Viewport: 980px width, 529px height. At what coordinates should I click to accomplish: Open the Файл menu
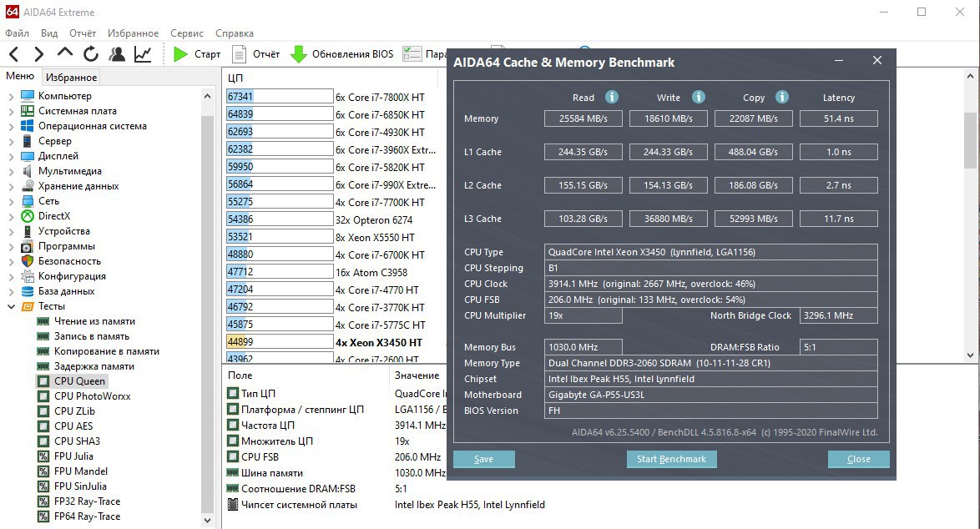17,33
